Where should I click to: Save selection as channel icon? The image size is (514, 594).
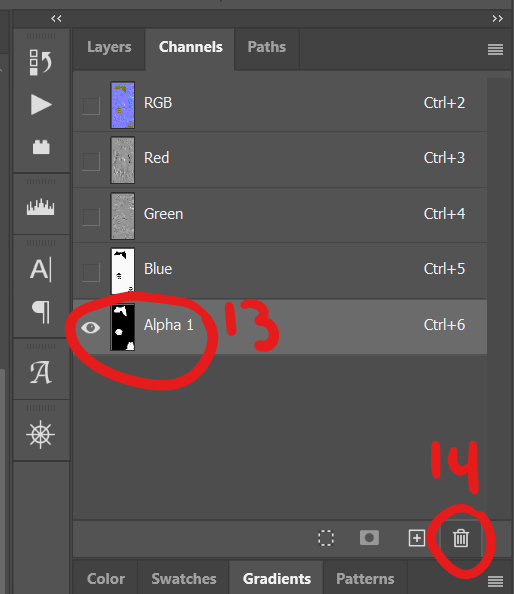pos(369,538)
